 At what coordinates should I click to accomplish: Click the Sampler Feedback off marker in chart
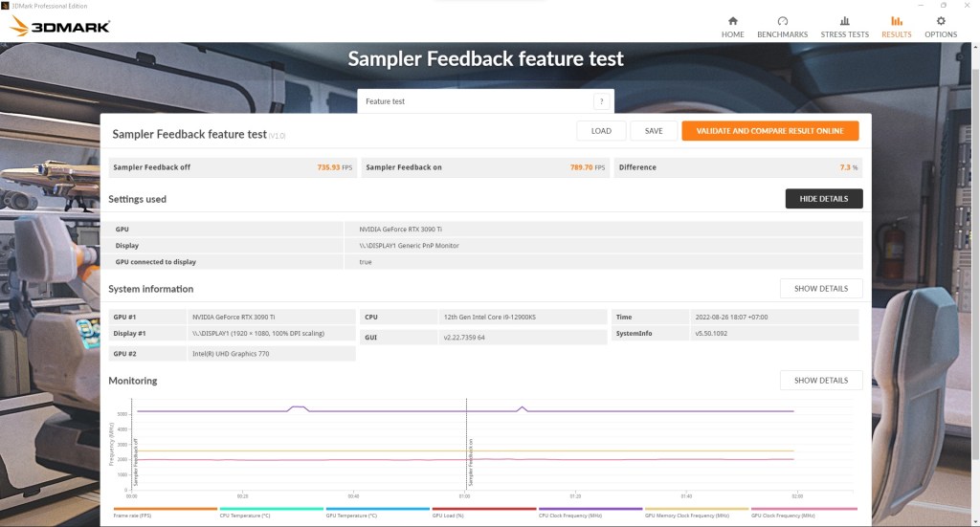click(x=136, y=463)
